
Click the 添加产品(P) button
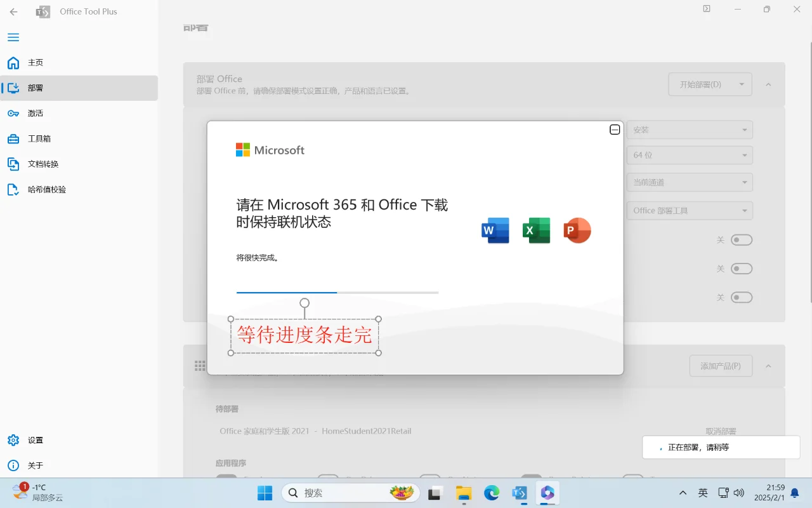pos(721,366)
